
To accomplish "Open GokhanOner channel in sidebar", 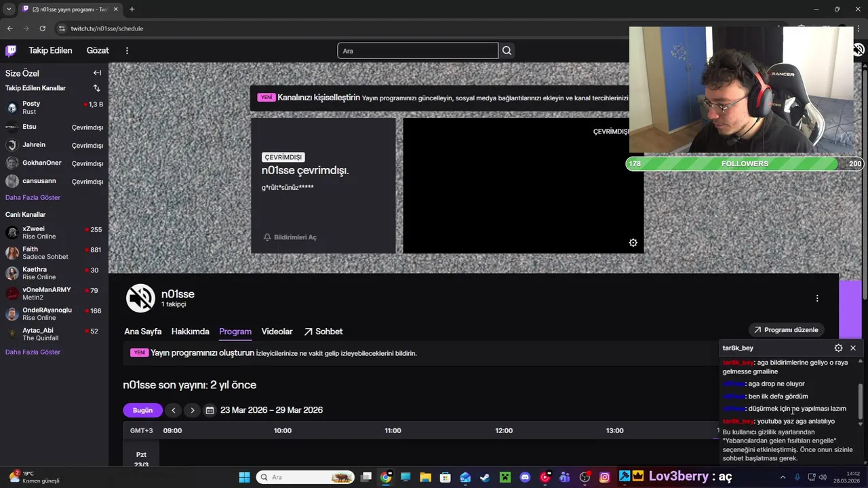I will point(54,163).
